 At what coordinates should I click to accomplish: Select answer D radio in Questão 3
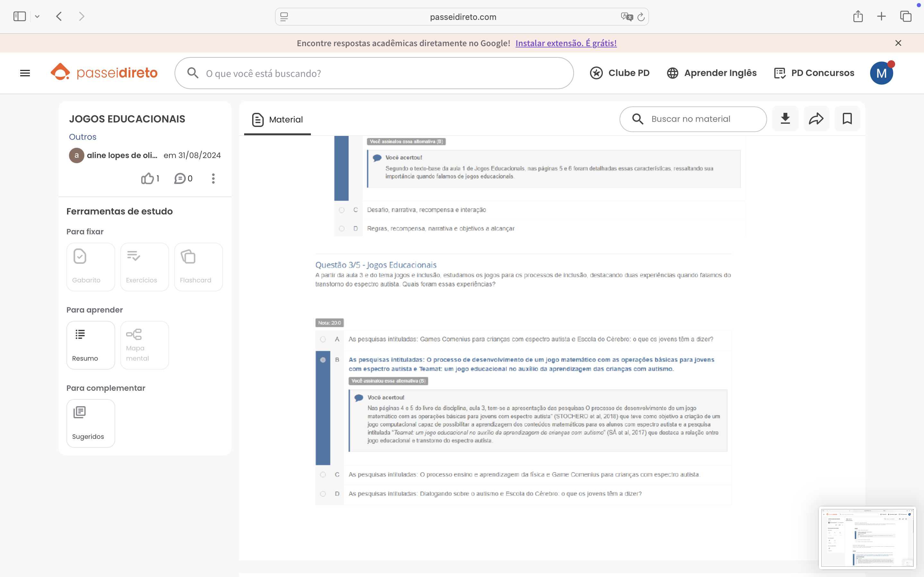[323, 493]
